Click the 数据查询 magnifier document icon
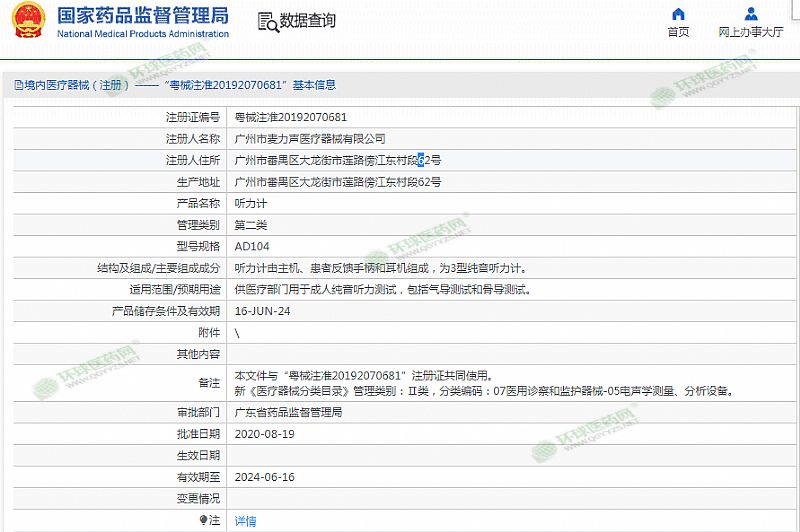Viewport: 800px width, 532px height. click(x=267, y=22)
